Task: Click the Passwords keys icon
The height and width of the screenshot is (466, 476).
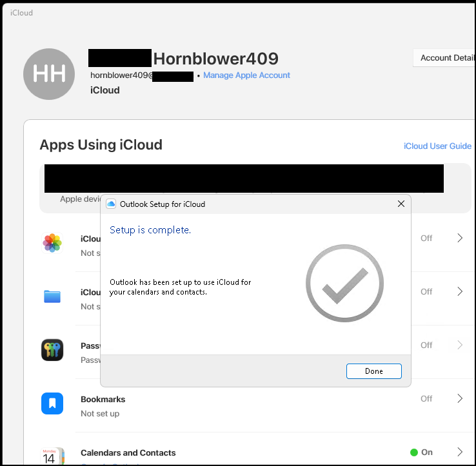Action: (x=52, y=350)
